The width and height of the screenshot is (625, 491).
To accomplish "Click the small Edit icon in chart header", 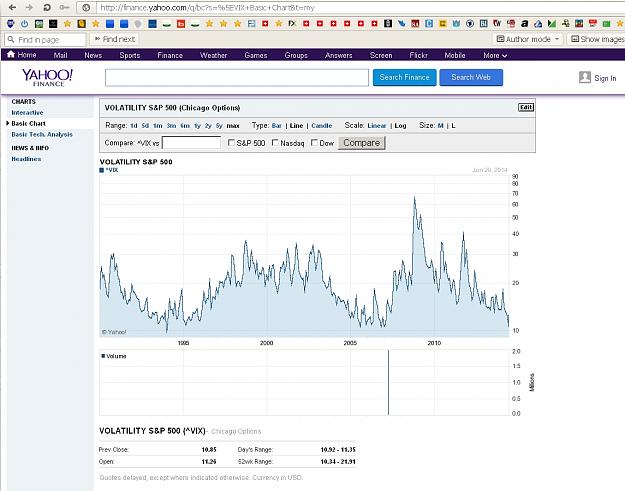I will (526, 107).
